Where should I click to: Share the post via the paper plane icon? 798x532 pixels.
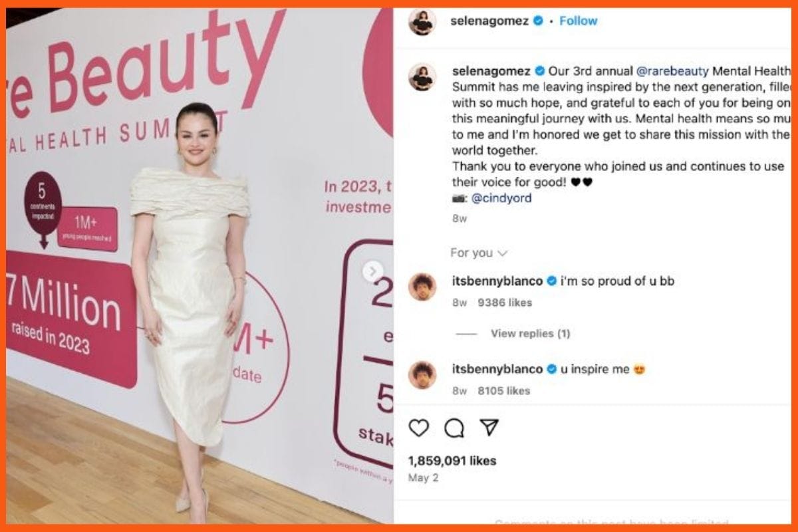[x=489, y=428]
